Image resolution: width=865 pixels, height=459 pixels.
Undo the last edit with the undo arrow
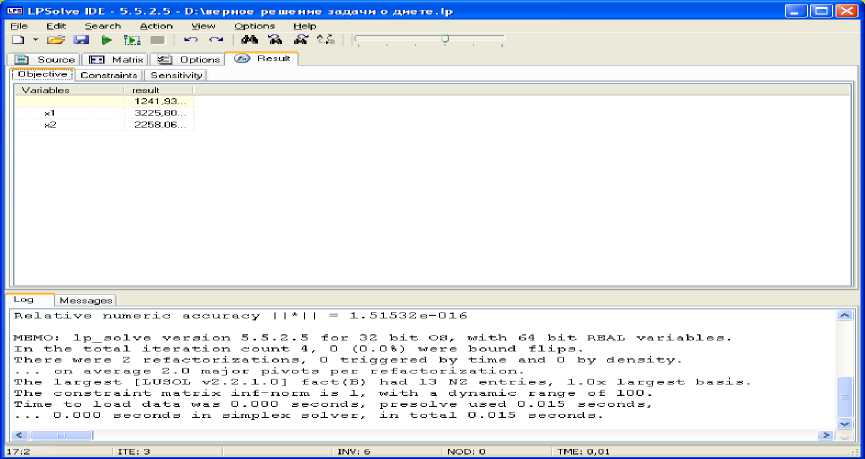coord(190,40)
